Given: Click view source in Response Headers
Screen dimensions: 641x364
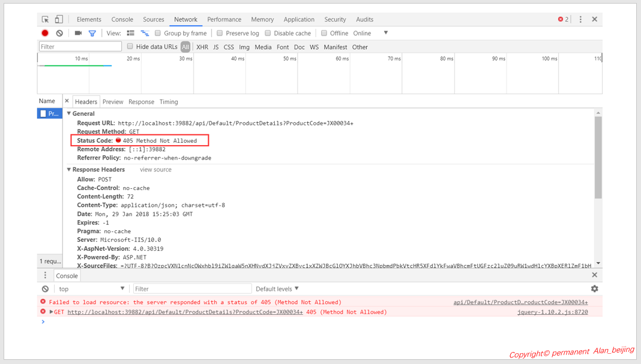Looking at the screenshot, I should 156,170.
